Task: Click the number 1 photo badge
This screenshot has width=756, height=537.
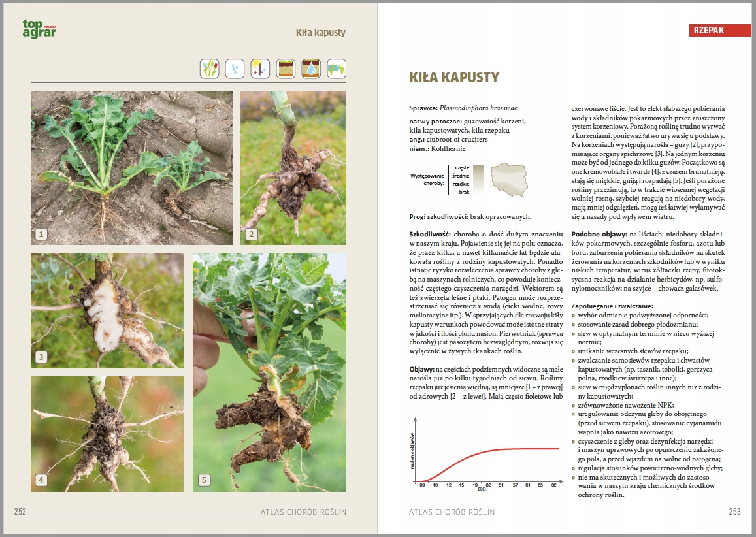Action: pos(41,235)
